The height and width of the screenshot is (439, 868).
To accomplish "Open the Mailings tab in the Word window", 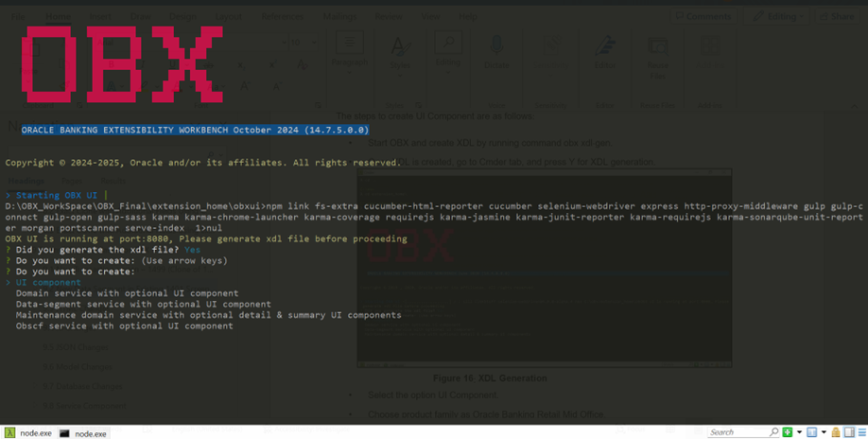I will 339,17.
